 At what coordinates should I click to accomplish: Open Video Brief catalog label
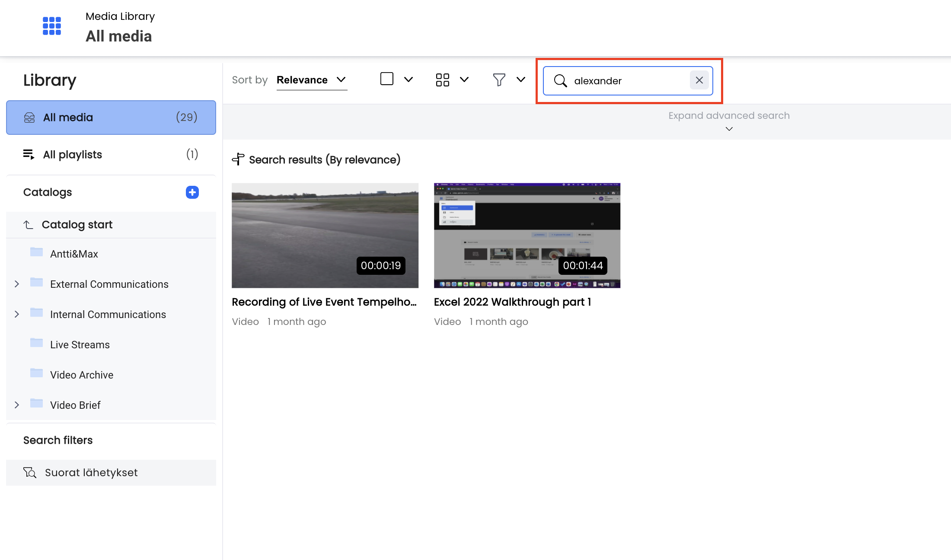click(x=75, y=405)
